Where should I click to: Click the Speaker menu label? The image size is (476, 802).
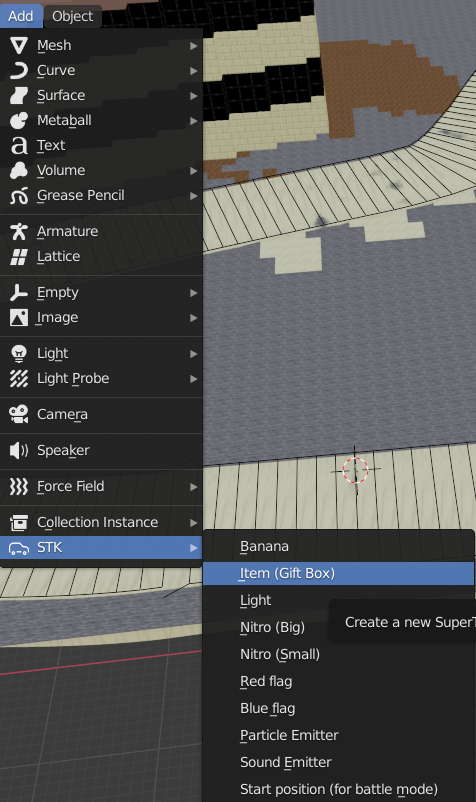pos(63,451)
